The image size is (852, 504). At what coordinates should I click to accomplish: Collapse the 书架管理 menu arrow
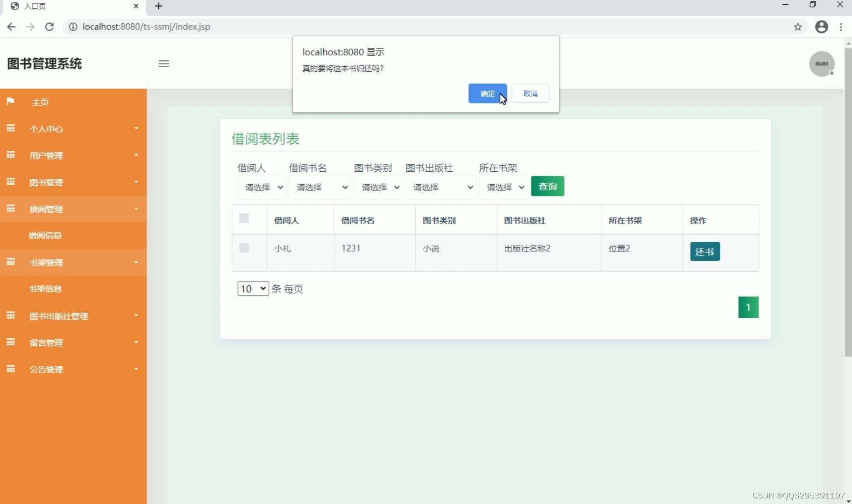136,262
